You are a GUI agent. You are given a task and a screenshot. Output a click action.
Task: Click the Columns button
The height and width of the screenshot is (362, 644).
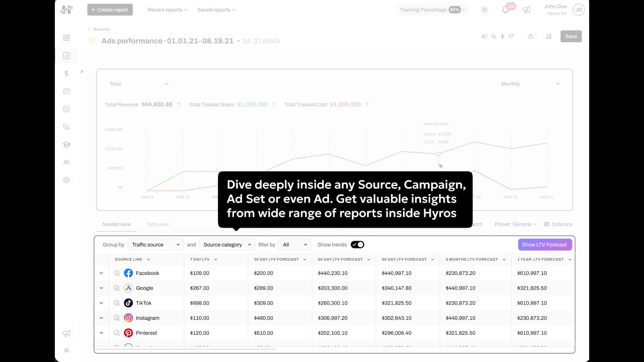[x=557, y=224]
